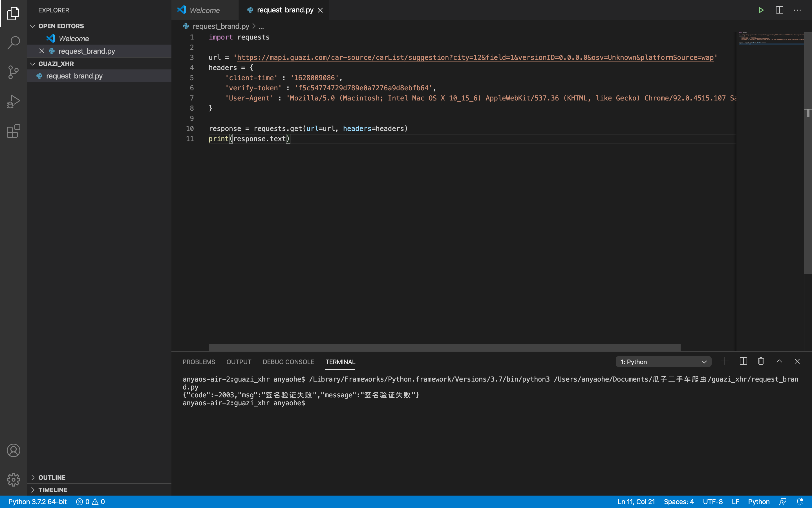Viewport: 812px width, 508px height.
Task: Click Ln 11, Col 21 go-to-line indicator
Action: [x=636, y=502]
